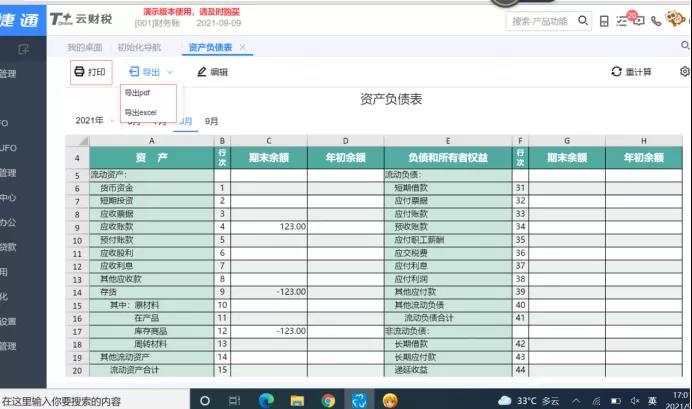
Task: Select column A header in the sheet
Action: tap(151, 141)
